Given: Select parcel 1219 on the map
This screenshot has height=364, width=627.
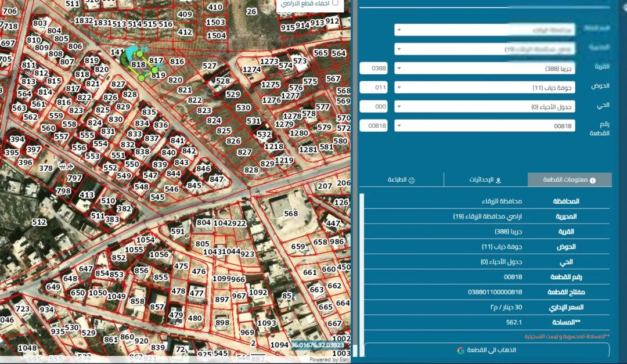Looking at the screenshot, I should (x=284, y=160).
